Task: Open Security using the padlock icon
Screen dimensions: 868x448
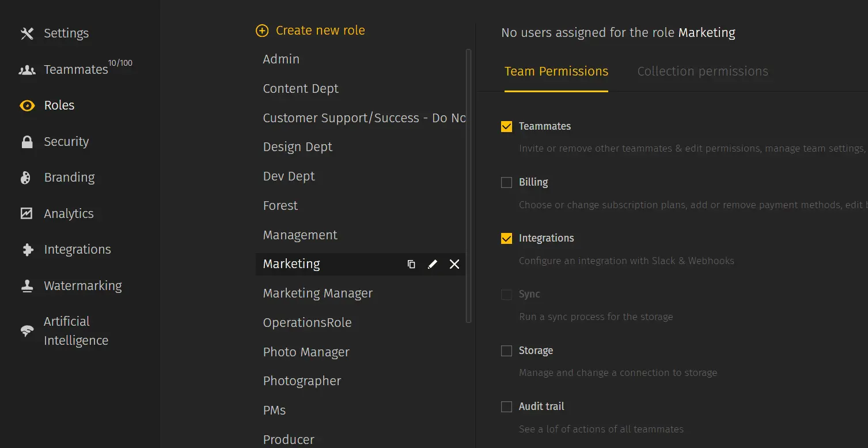Action: tap(26, 141)
